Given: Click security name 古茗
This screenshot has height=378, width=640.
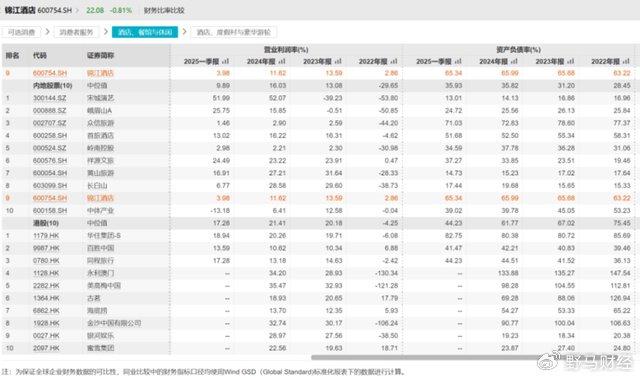Looking at the screenshot, I should click(93, 298).
